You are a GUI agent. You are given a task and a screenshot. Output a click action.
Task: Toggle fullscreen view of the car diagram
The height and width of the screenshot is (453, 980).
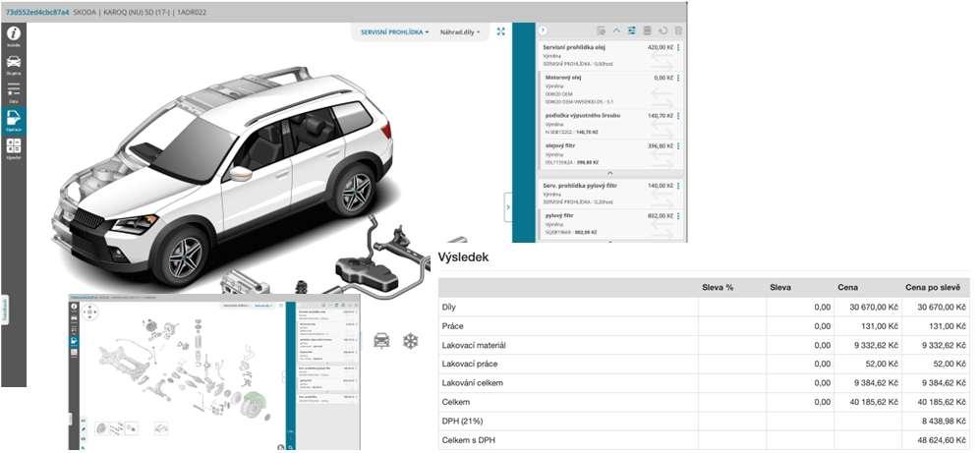point(500,31)
